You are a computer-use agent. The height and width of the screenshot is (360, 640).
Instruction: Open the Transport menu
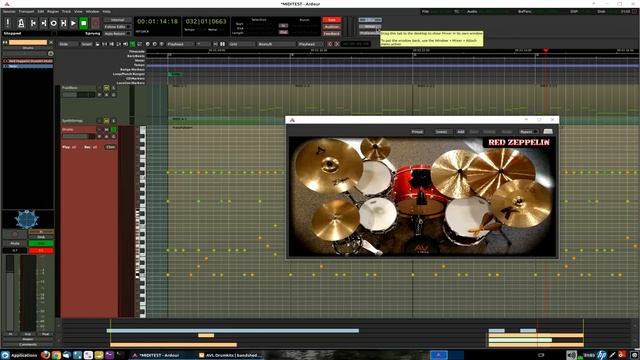[27, 11]
